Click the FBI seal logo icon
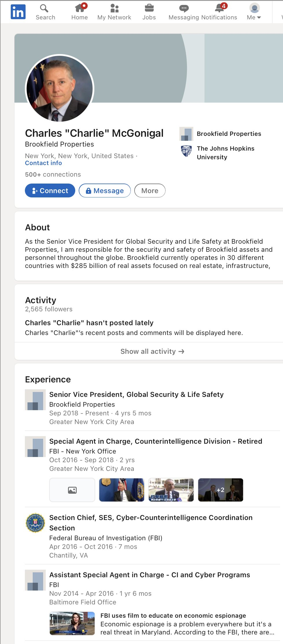283x644 pixels. tap(35, 523)
